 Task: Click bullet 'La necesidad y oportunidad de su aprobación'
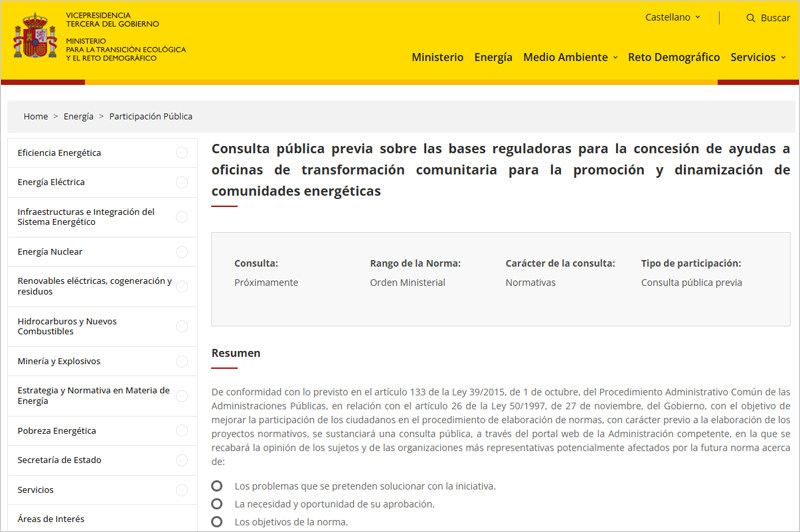334,504
